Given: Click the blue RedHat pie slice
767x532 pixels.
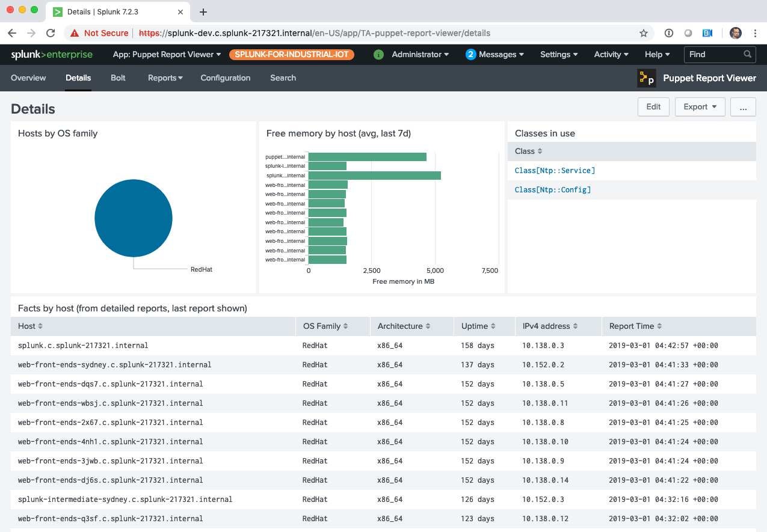Looking at the screenshot, I should [x=134, y=218].
